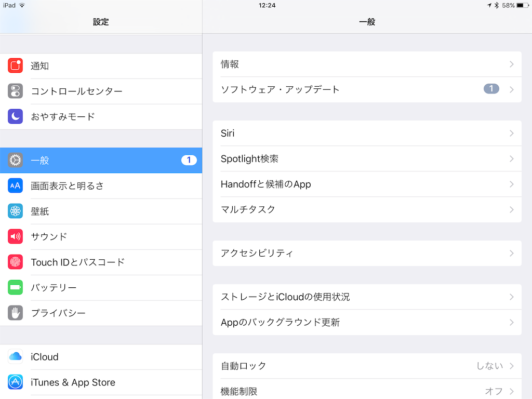532x399 pixels.
Task: Tap the Touch ID fingerprint icon
Action: 15,262
